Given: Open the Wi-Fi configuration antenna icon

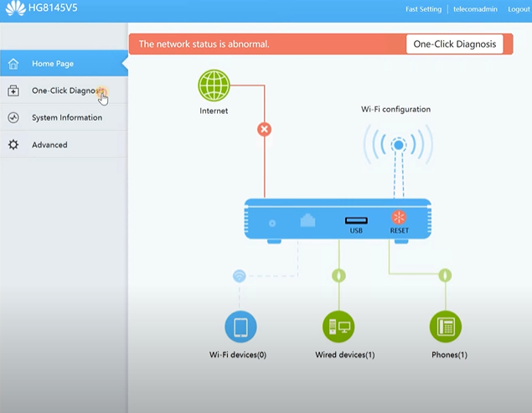Looking at the screenshot, I should [398, 145].
